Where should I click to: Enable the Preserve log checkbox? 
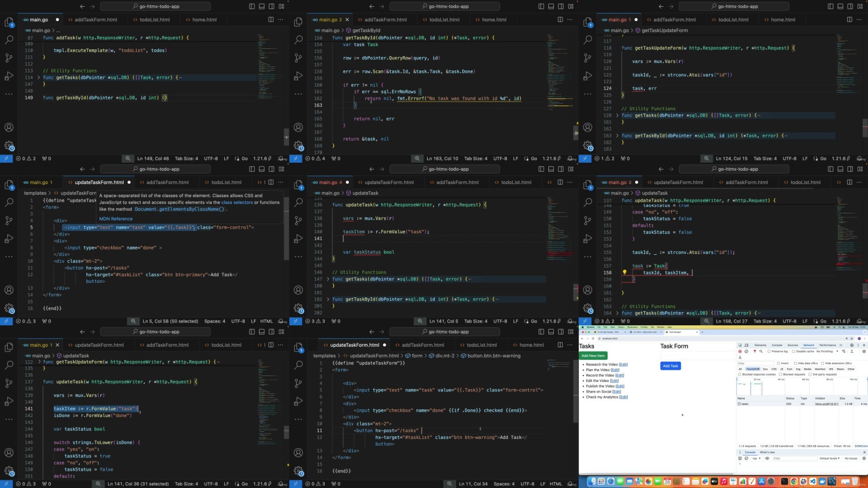tap(769, 351)
